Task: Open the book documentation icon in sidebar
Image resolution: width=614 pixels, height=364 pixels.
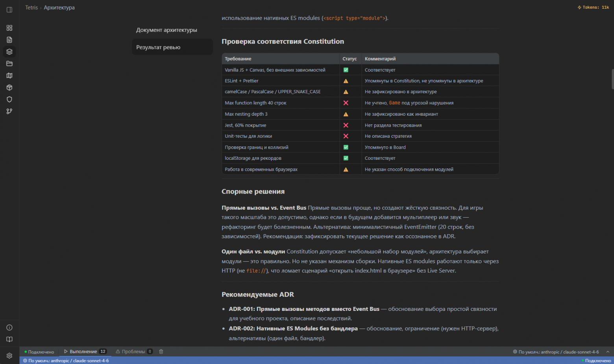Action: (9, 340)
